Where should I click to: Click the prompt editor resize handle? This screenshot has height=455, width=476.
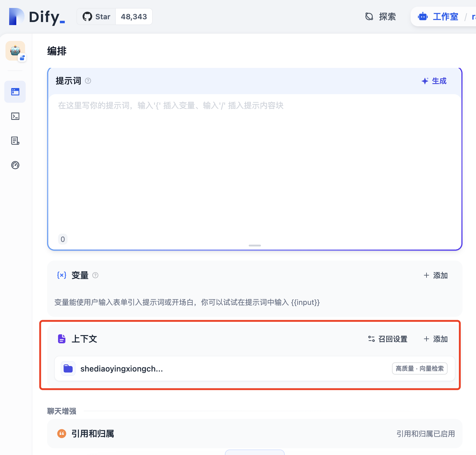click(254, 246)
